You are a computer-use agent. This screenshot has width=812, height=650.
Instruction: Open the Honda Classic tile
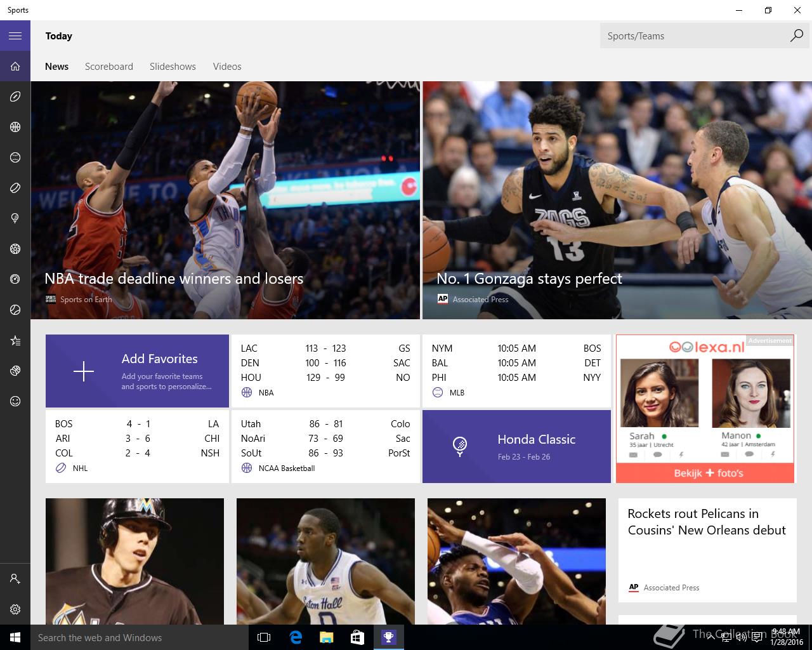[x=516, y=446]
